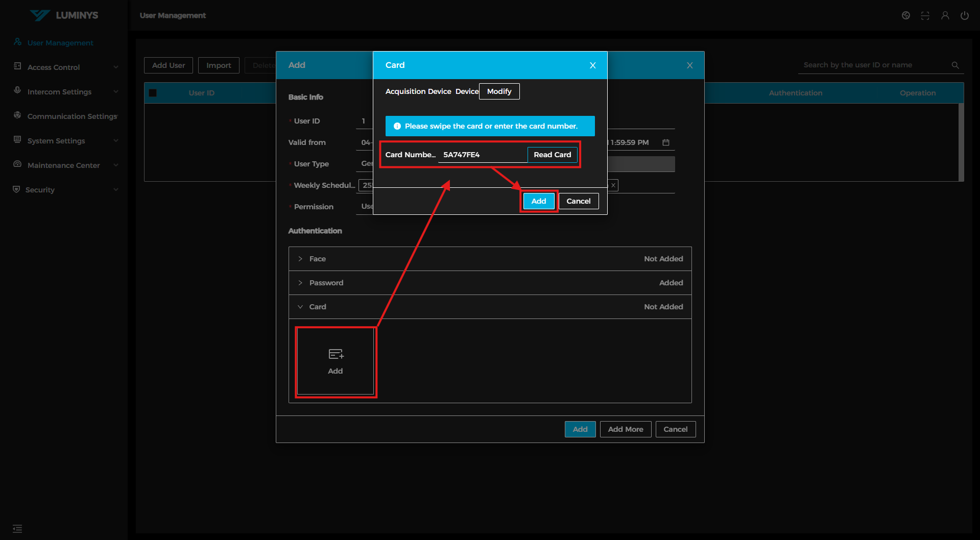980x540 pixels.
Task: Click the power logout icon
Action: pyautogui.click(x=964, y=16)
